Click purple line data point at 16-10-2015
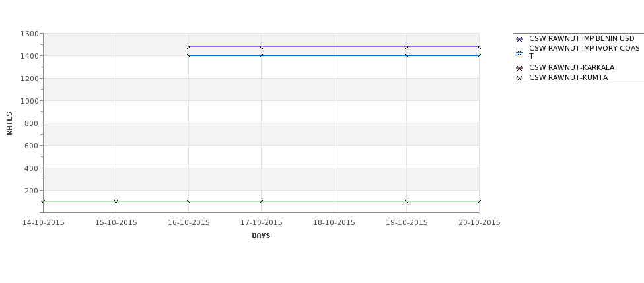Viewport: 644px width, 283px height. tap(188, 47)
